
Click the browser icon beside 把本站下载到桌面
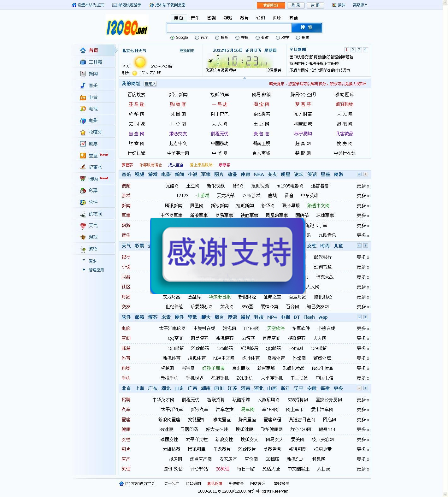[152, 5]
